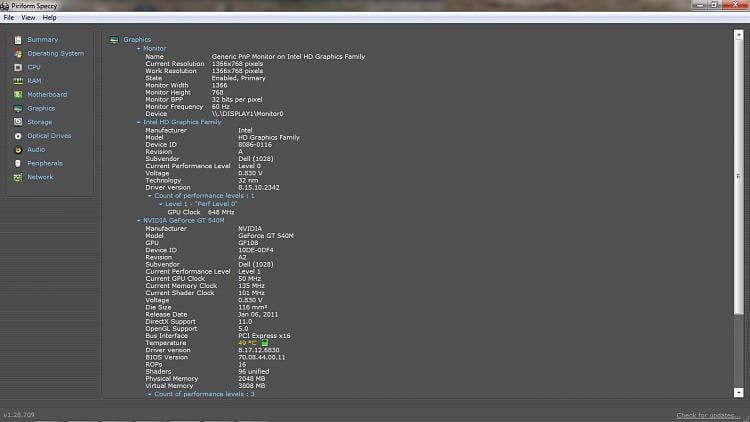Open the Audio speaker icon
The height and width of the screenshot is (422, 750).
click(x=18, y=150)
